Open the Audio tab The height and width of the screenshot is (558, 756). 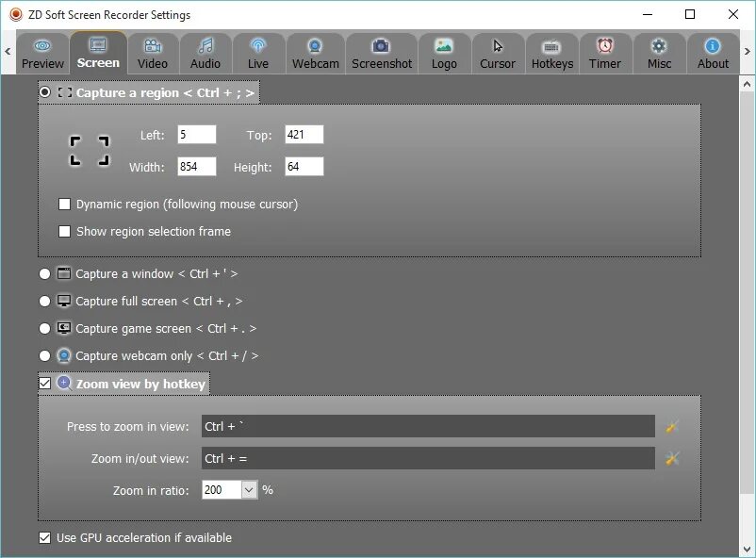click(x=205, y=54)
